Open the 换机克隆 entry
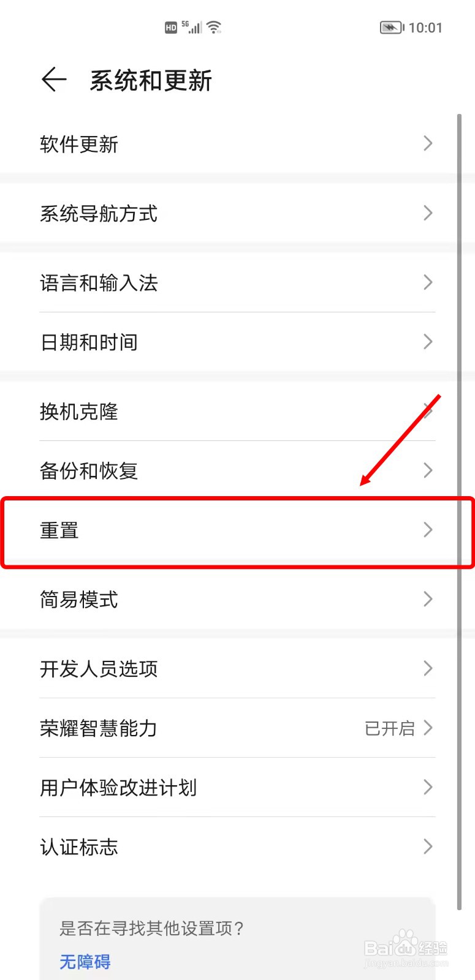Screen dimensions: 475x980 point(237,411)
